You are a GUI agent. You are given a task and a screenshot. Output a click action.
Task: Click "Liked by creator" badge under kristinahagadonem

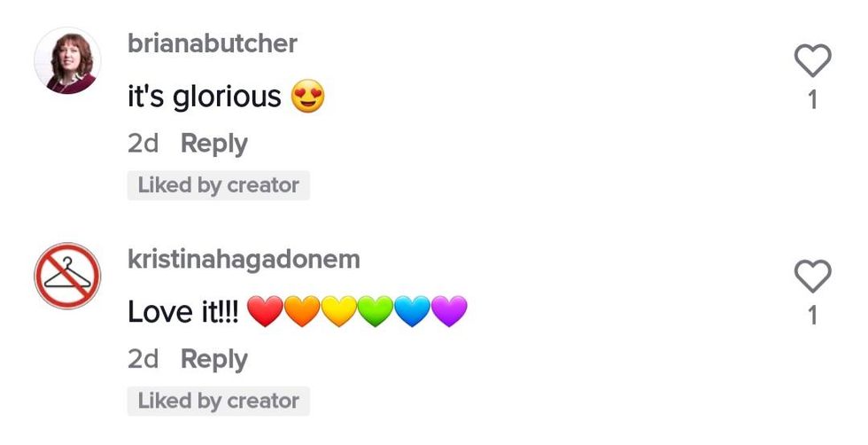[x=219, y=401]
